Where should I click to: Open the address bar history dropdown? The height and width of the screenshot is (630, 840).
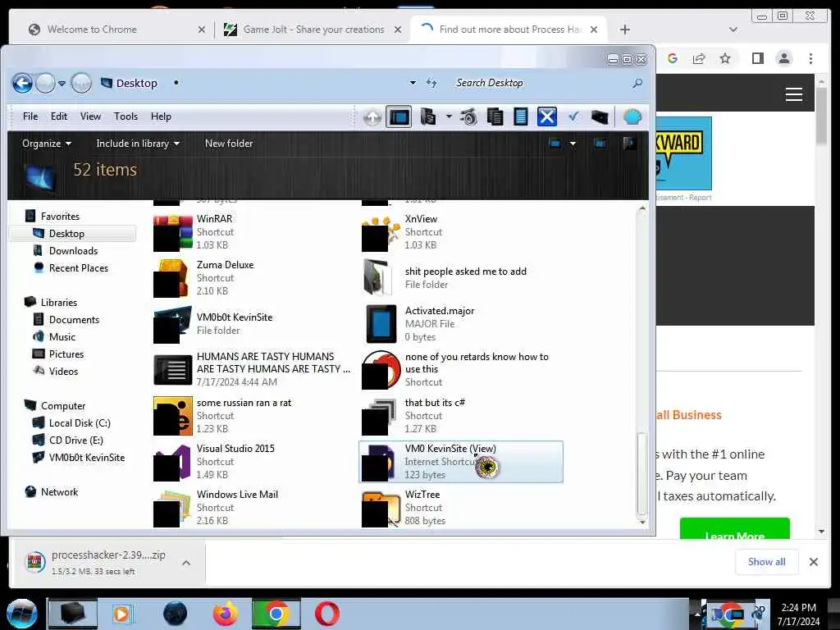413,83
